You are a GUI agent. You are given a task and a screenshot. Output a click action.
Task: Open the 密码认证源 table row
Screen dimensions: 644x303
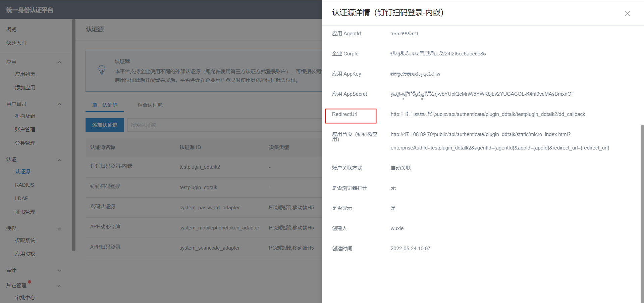pos(103,207)
